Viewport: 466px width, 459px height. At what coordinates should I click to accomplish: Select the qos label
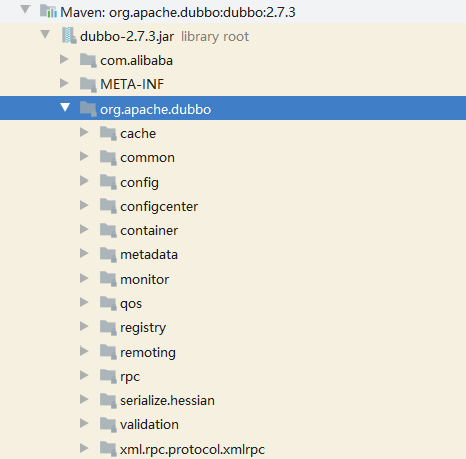pyautogui.click(x=131, y=304)
